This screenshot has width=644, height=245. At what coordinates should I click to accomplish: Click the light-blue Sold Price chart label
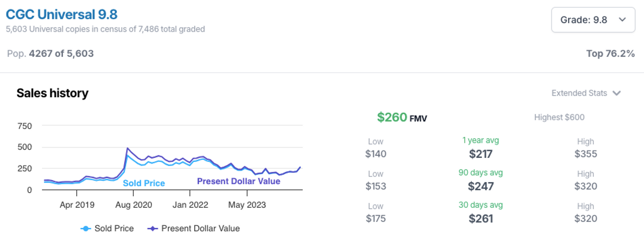pyautogui.click(x=144, y=183)
